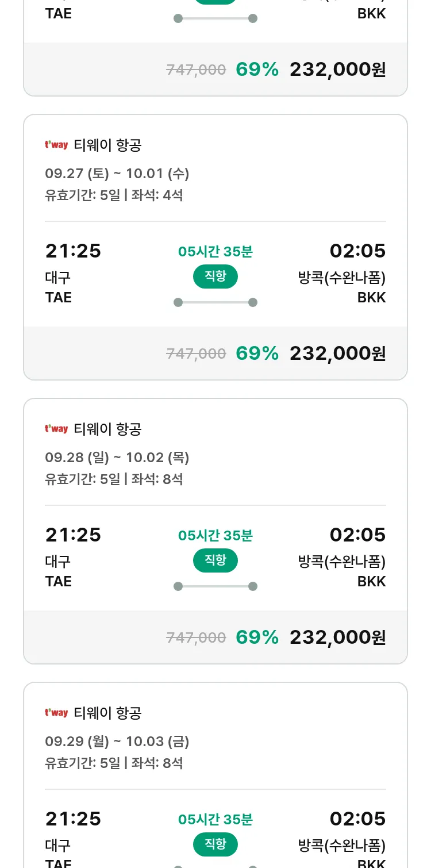
Task: Click route line on 09.28 flight card
Action: pyautogui.click(x=215, y=586)
